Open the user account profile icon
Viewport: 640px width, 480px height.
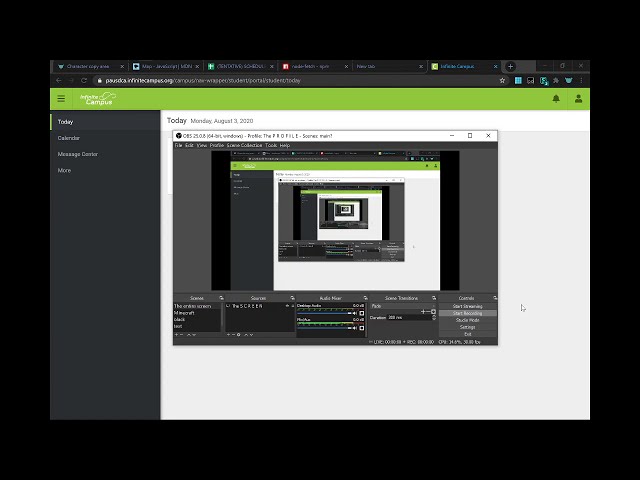pyautogui.click(x=578, y=98)
